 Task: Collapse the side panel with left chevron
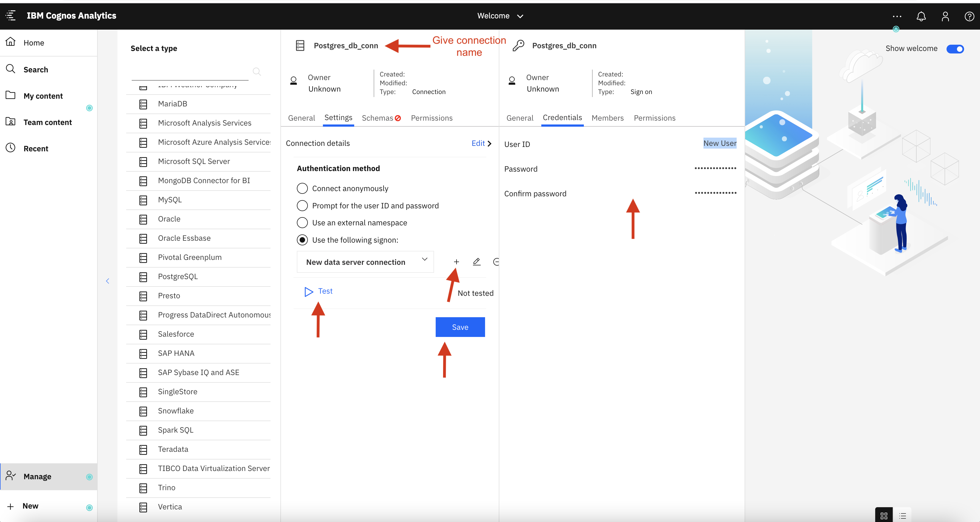point(108,281)
